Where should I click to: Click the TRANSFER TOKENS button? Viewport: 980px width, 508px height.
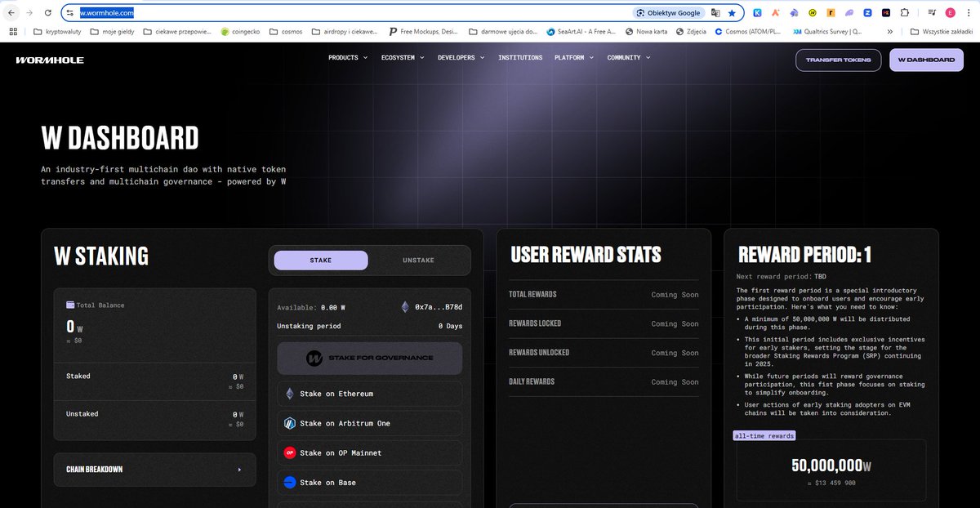tap(838, 60)
